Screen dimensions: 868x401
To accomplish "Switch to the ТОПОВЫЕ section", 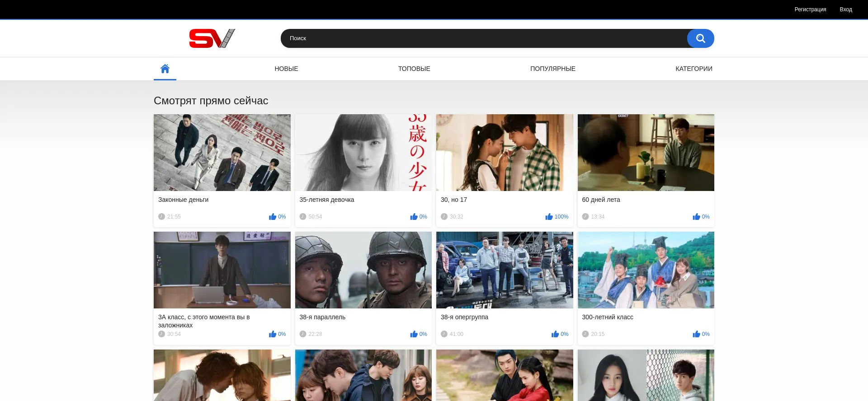I will (414, 69).
